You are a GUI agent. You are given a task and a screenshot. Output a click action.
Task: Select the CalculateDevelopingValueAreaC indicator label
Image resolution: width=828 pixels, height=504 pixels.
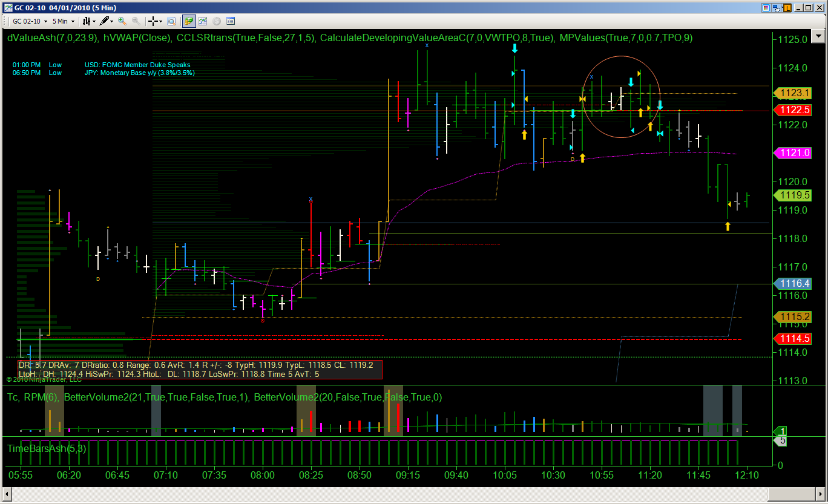(x=437, y=38)
